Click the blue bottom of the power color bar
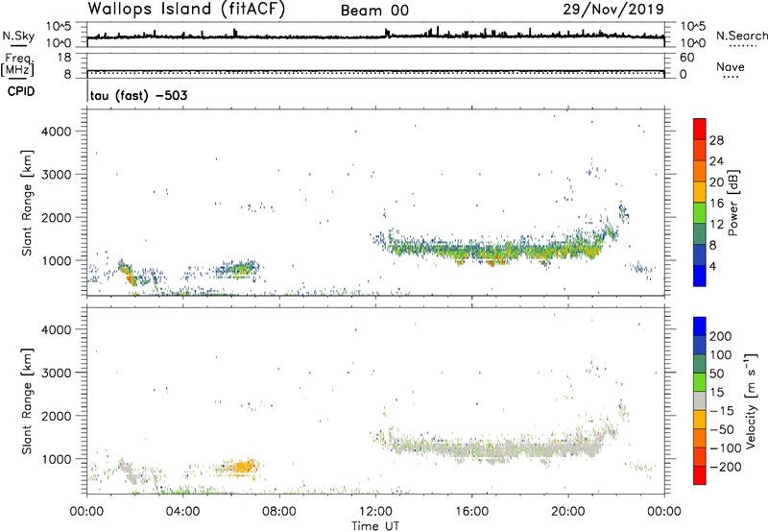Viewport: 768px width, 532px height. [x=700, y=278]
